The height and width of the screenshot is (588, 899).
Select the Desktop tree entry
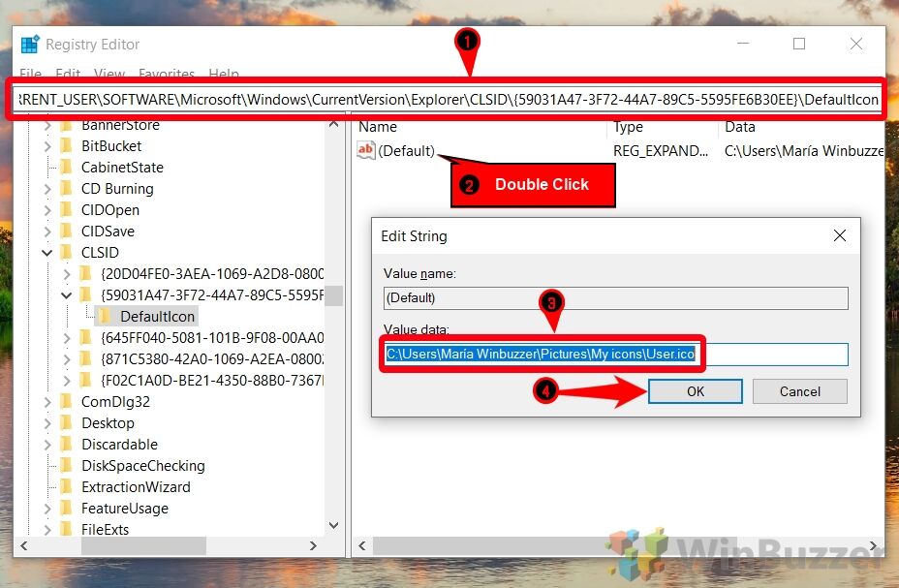[108, 423]
